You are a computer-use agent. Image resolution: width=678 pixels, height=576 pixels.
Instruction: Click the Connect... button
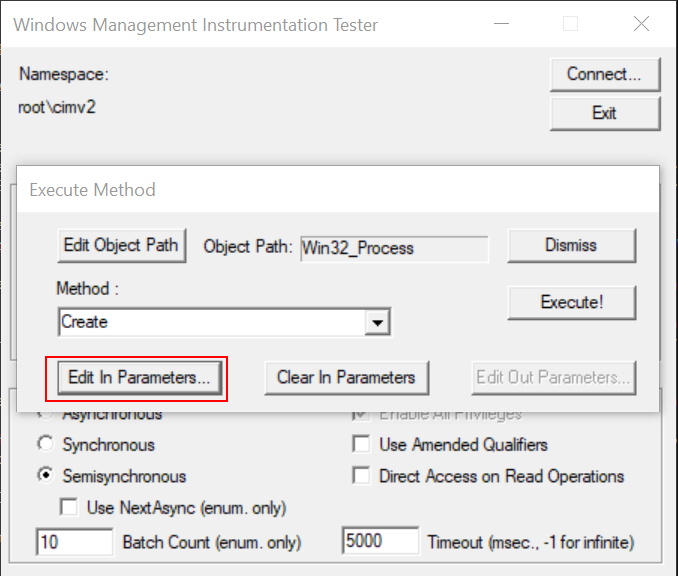(x=604, y=74)
